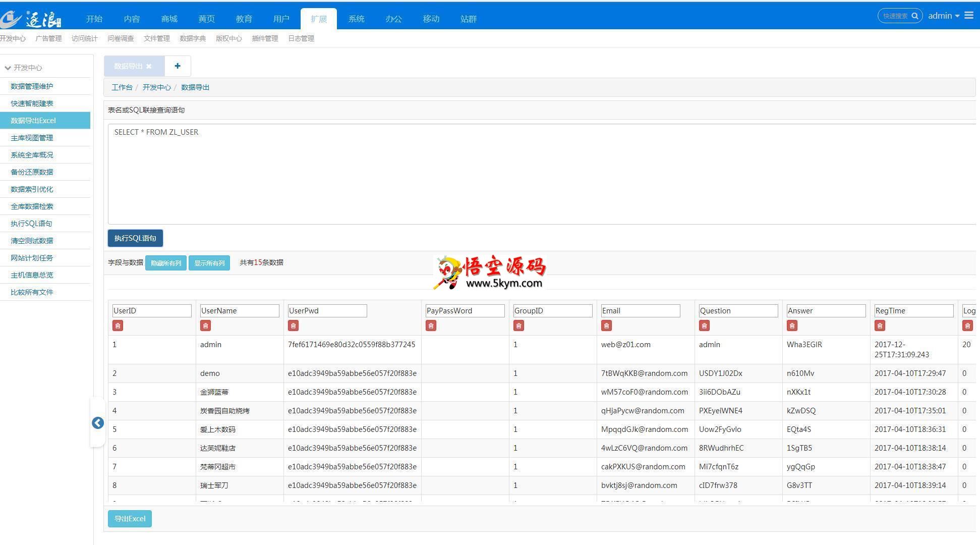Open 主库视图管理 in the sidebar
The height and width of the screenshot is (545, 980).
point(45,138)
